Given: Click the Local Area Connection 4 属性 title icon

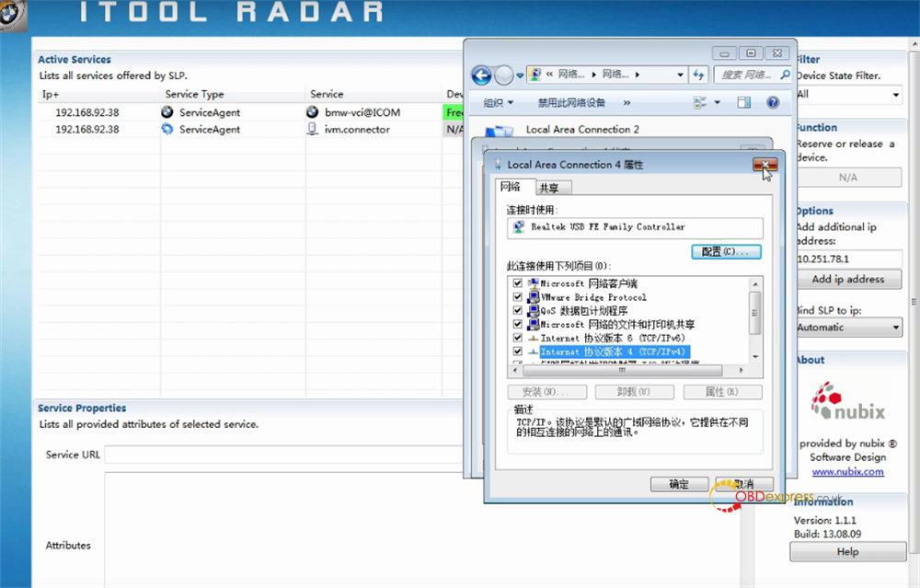Looking at the screenshot, I should (x=498, y=165).
